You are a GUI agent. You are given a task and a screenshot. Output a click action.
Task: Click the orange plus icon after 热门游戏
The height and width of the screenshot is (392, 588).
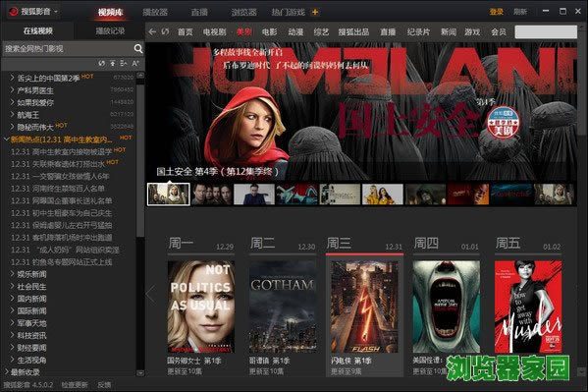[315, 12]
